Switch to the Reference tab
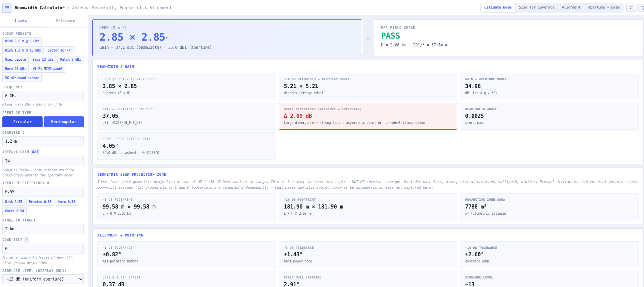644x287 pixels. [65, 21]
